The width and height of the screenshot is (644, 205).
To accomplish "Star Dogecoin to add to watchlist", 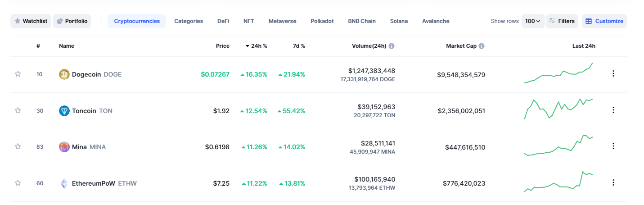I will click(x=18, y=74).
